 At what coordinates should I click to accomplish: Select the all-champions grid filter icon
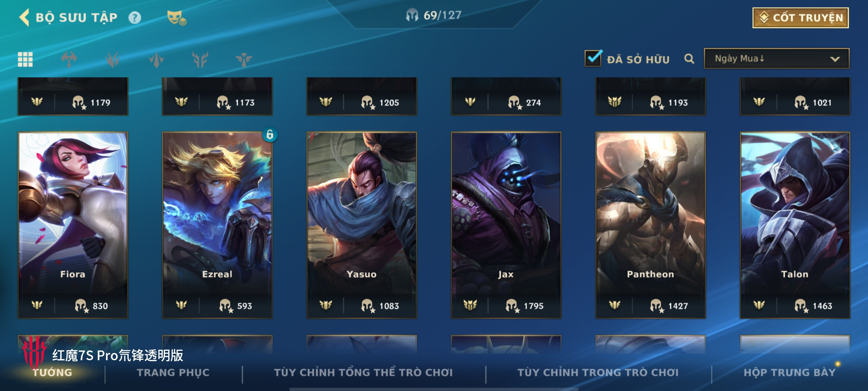tap(25, 59)
